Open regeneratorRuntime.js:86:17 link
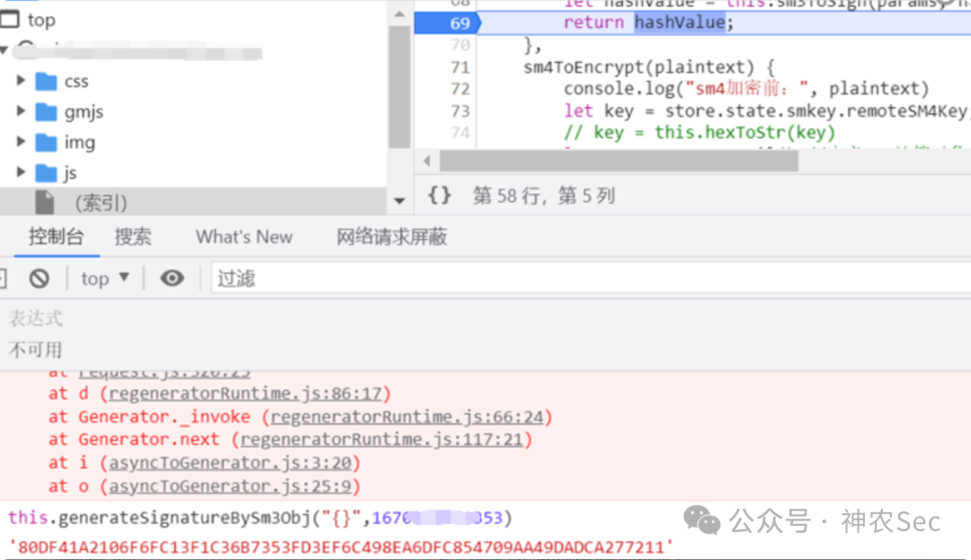Viewport: 971px width, 560px height. 245,394
